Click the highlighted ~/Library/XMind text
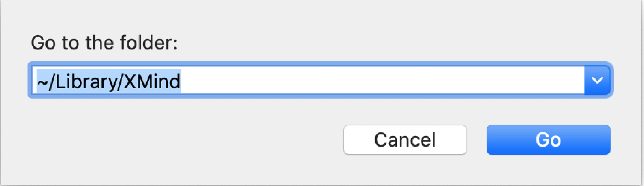The width and height of the screenshot is (644, 186). (x=109, y=81)
